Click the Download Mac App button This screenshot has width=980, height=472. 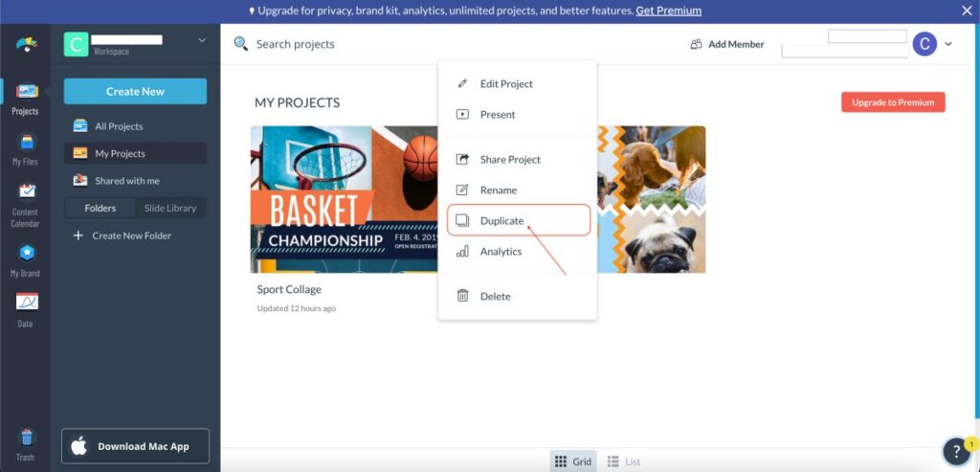pyautogui.click(x=135, y=446)
